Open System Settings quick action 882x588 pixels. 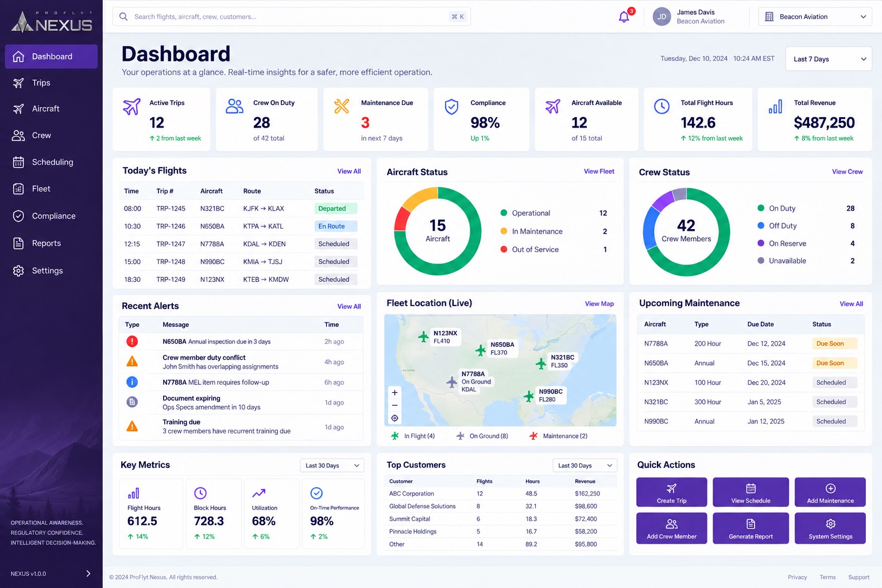coord(830,528)
